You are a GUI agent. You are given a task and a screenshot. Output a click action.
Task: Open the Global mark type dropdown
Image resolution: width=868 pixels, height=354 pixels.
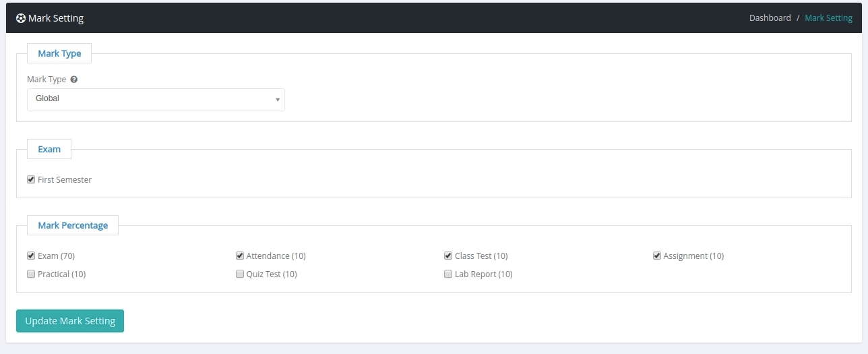tap(156, 99)
